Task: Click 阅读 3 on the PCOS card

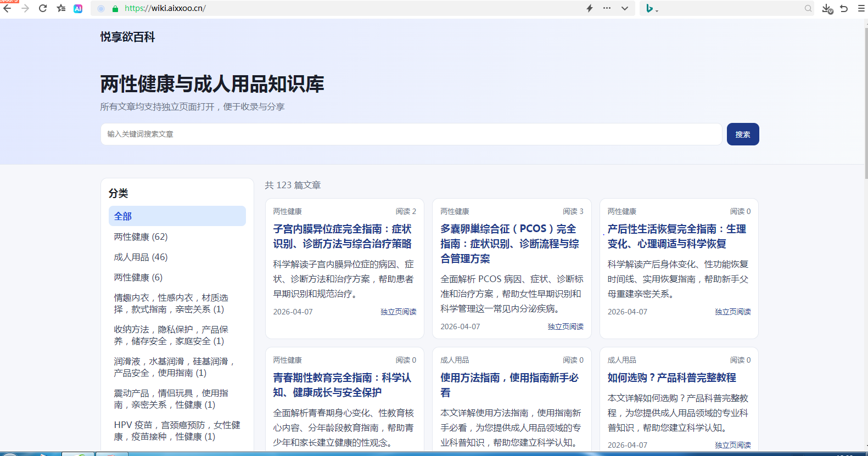Action: click(x=573, y=211)
